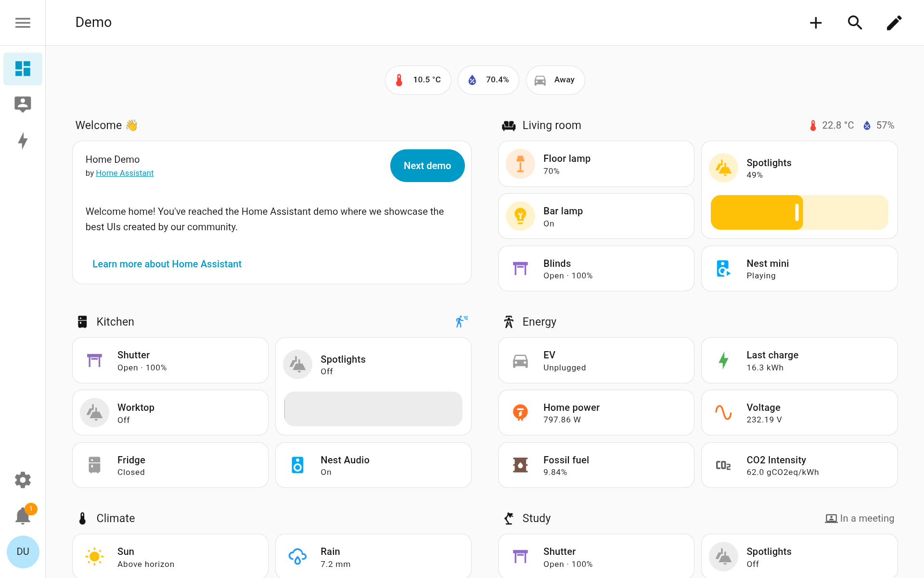Adjust Living room Spotlights brightness slider
The width and height of the screenshot is (924, 578).
799,212
